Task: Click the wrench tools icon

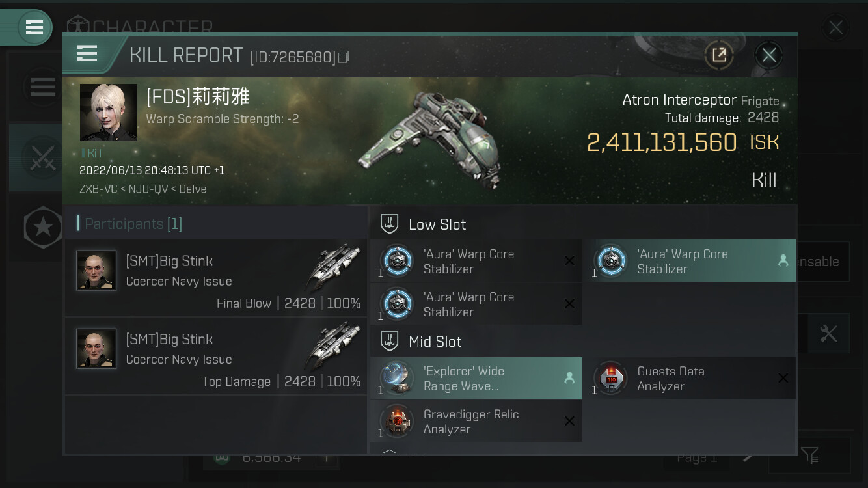Action: (828, 334)
